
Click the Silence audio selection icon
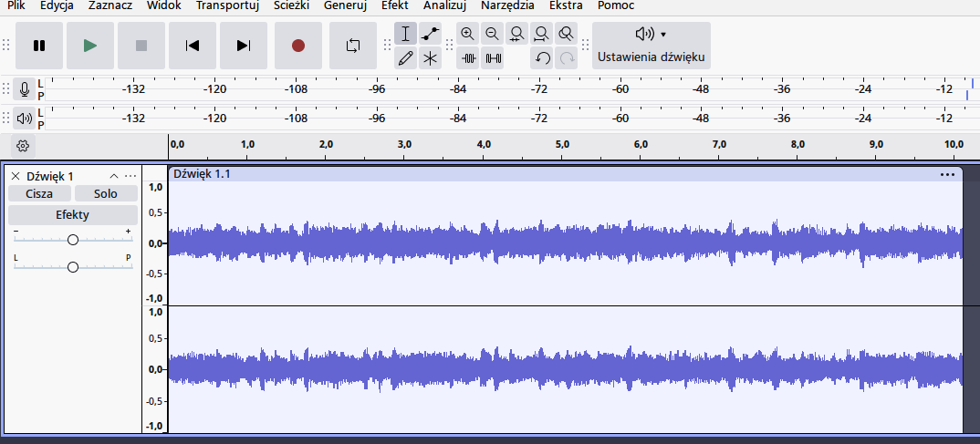pos(494,58)
